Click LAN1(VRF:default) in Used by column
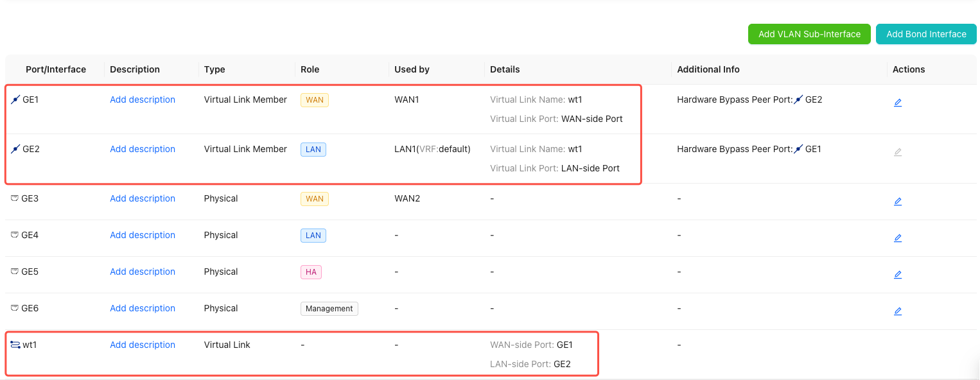The width and height of the screenshot is (980, 380). (x=433, y=149)
